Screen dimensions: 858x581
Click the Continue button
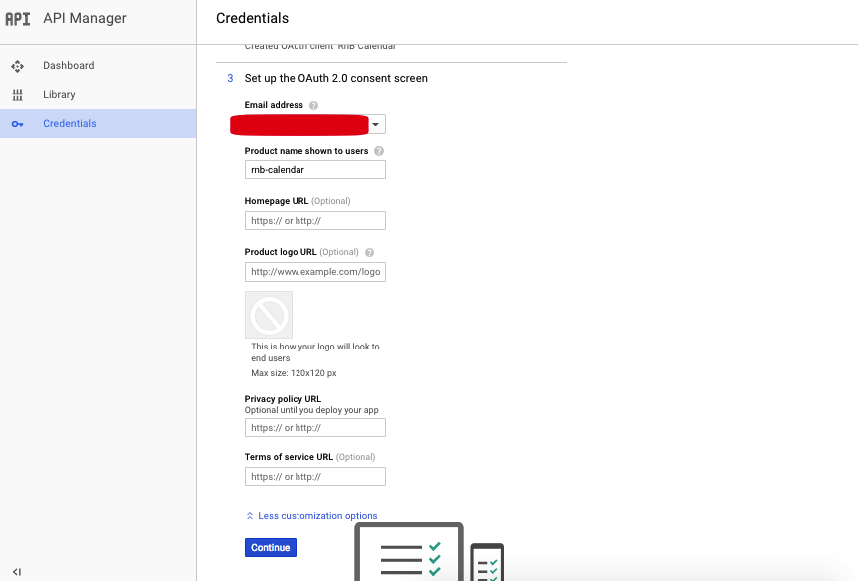[x=271, y=548]
